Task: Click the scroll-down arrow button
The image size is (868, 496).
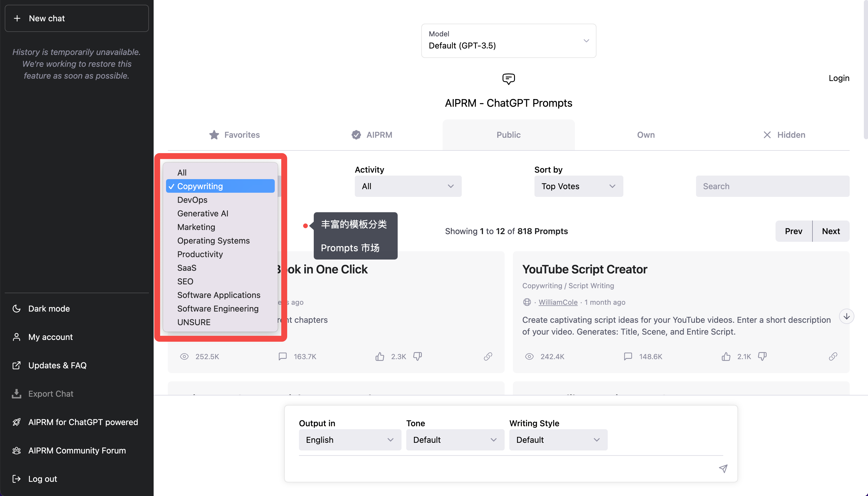Action: 846,317
